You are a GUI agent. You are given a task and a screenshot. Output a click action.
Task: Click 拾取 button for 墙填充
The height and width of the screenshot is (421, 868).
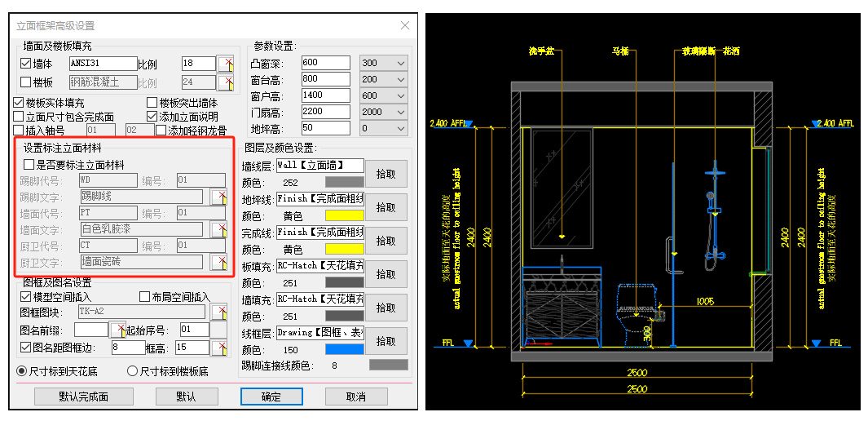(x=386, y=308)
